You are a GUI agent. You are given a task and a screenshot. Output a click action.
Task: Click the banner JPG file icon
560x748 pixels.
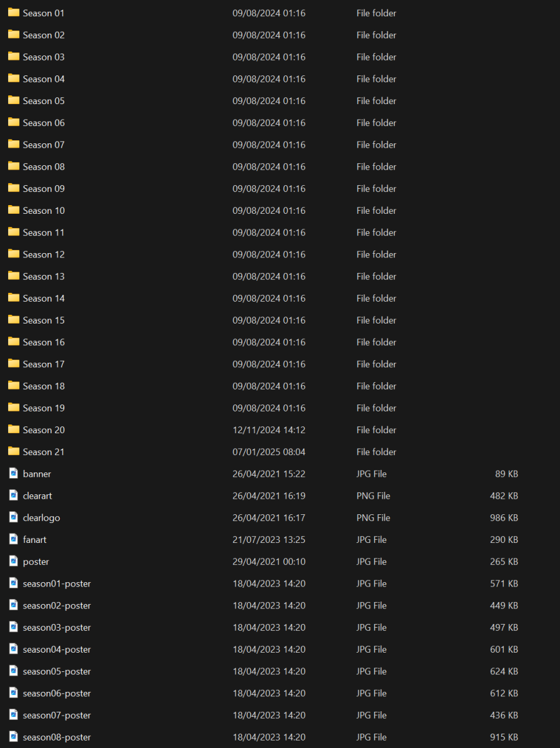13,473
